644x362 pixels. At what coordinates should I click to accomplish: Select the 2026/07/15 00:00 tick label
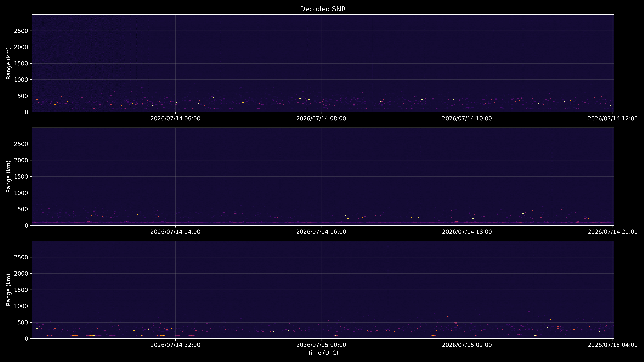click(321, 345)
